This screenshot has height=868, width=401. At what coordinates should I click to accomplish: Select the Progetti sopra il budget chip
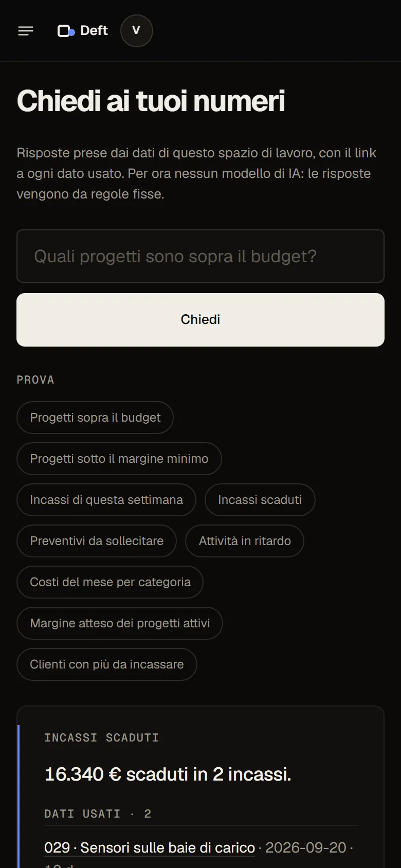pos(95,418)
